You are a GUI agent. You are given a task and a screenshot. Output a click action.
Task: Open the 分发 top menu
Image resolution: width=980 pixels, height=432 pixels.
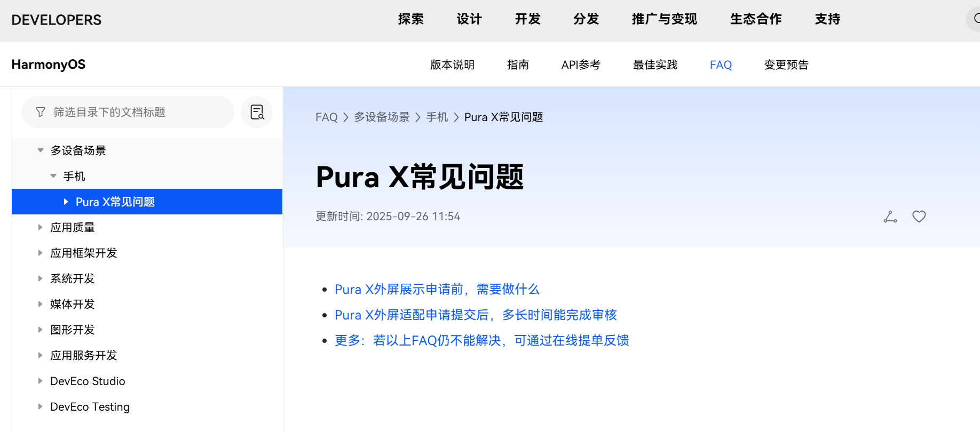(x=586, y=19)
